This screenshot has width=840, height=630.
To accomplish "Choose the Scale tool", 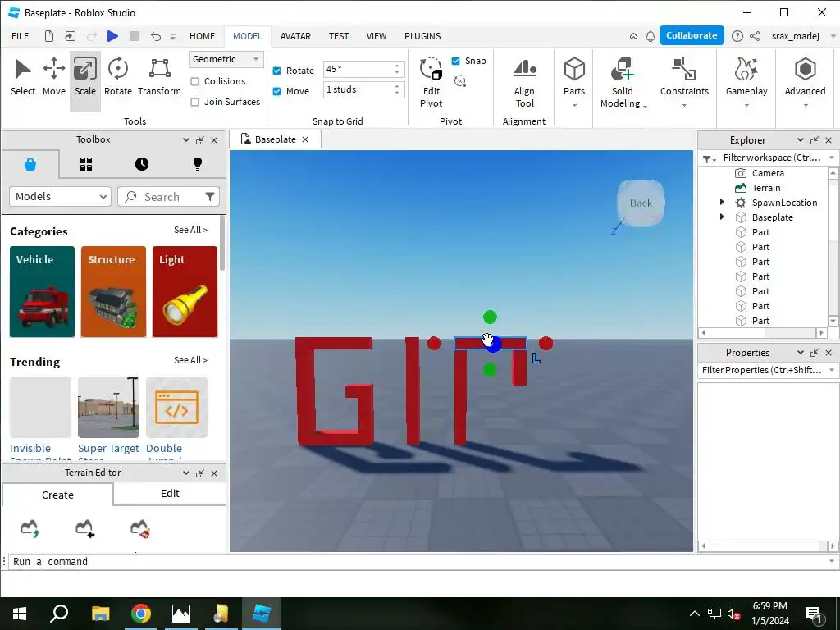I will click(x=85, y=78).
